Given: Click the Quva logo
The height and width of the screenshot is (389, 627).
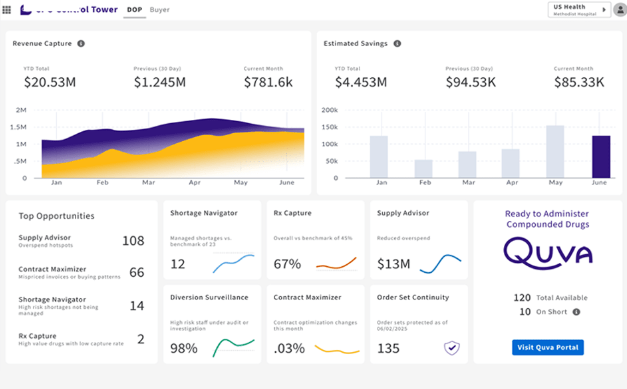Looking at the screenshot, I should coord(547,253).
